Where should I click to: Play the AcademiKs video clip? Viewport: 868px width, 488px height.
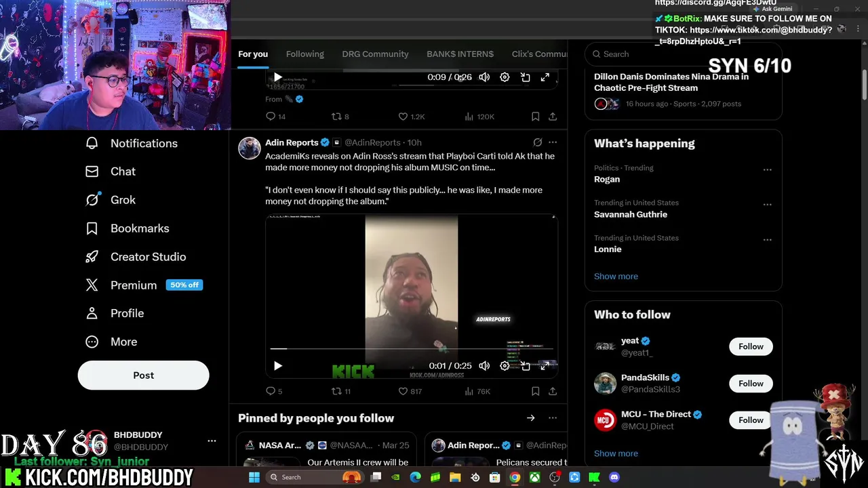click(x=277, y=366)
